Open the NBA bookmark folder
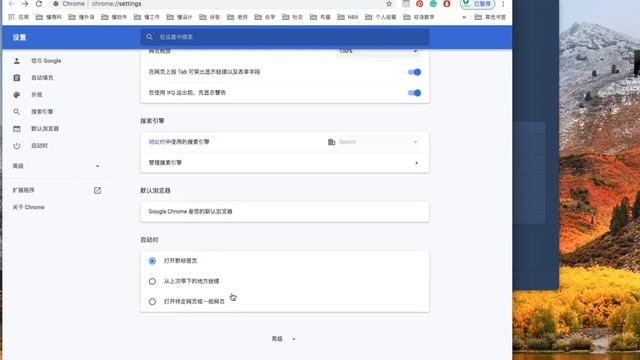Viewport: 640px width, 360px height. coord(348,17)
